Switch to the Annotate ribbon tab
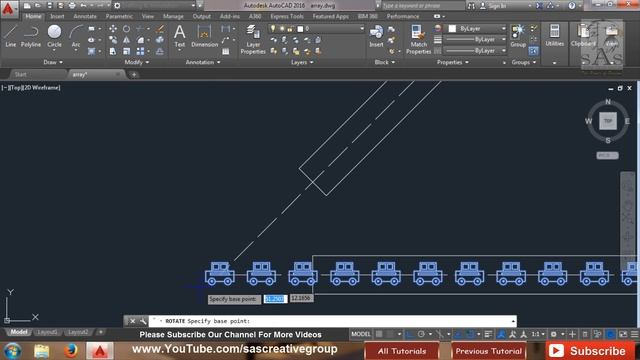 point(85,16)
